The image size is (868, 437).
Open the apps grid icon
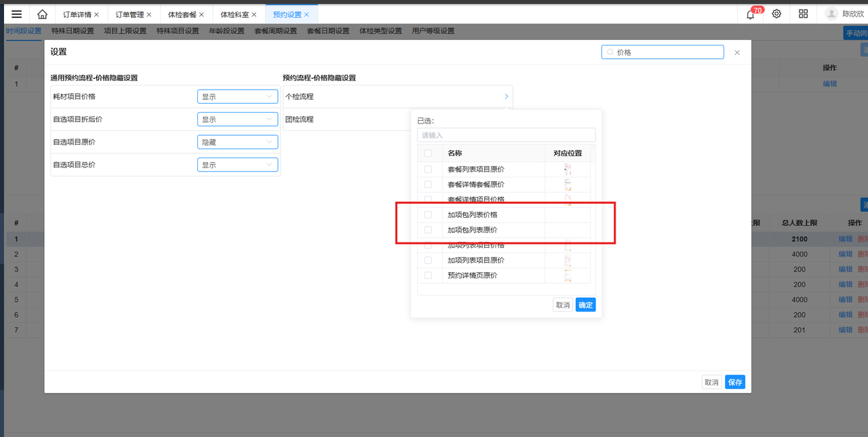pyautogui.click(x=804, y=14)
